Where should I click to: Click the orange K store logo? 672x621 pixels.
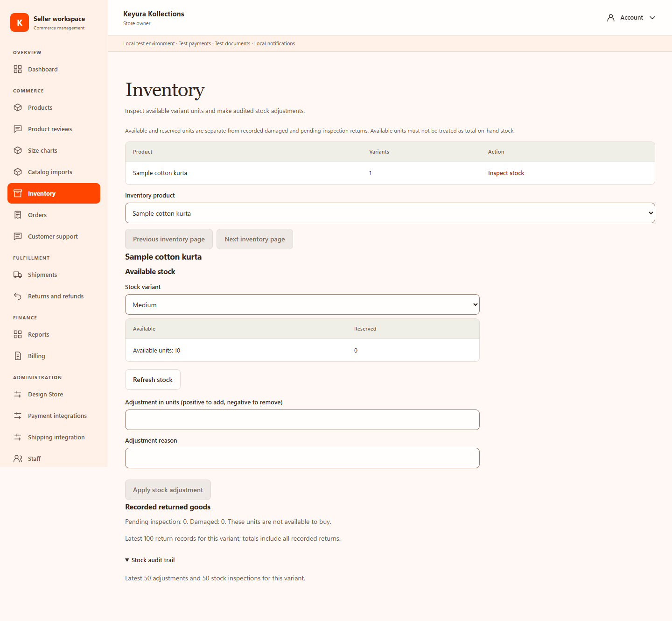click(x=20, y=22)
